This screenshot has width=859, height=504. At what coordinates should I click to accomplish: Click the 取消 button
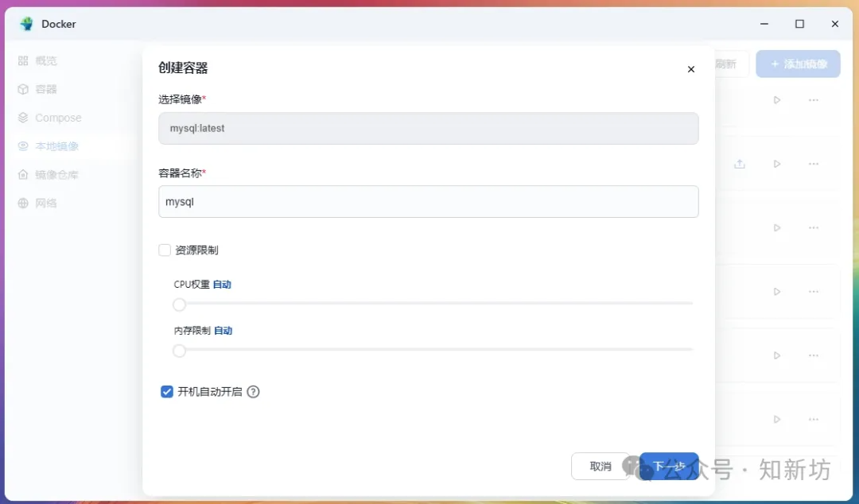point(601,467)
